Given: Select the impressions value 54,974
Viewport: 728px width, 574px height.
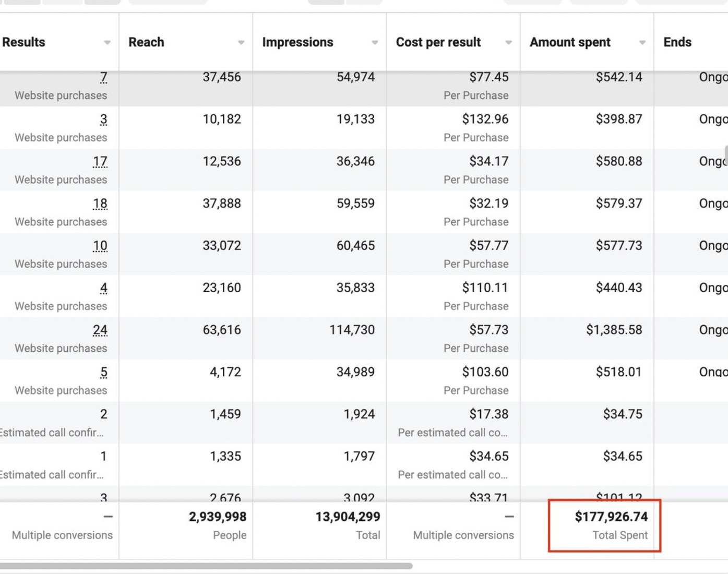Looking at the screenshot, I should pos(355,77).
